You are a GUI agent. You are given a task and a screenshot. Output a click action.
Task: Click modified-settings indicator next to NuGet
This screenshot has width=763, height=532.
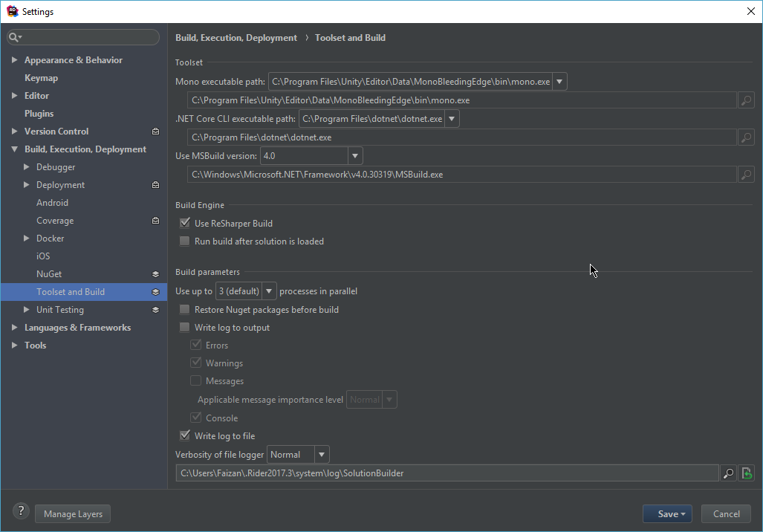pos(155,273)
